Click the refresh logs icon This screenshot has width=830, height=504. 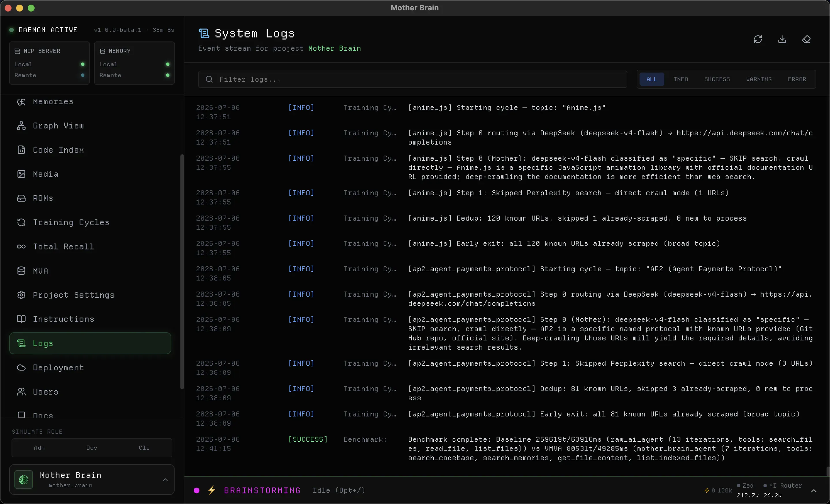click(758, 39)
